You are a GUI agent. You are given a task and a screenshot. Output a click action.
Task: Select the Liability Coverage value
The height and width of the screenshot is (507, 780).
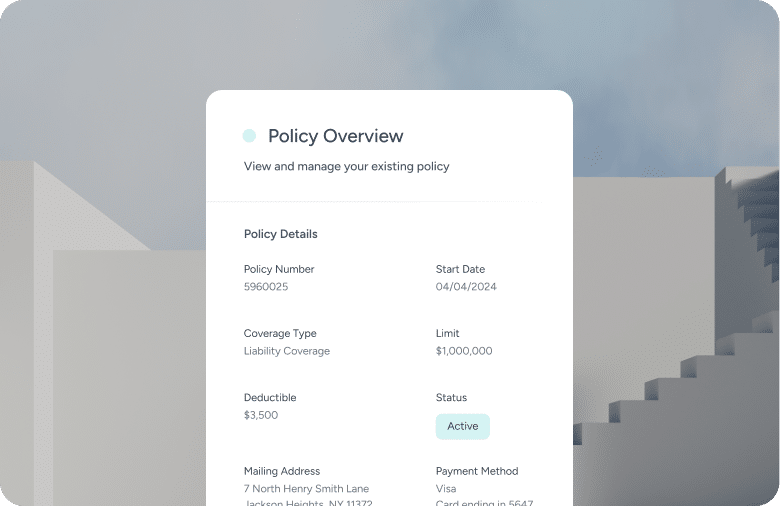click(x=287, y=351)
